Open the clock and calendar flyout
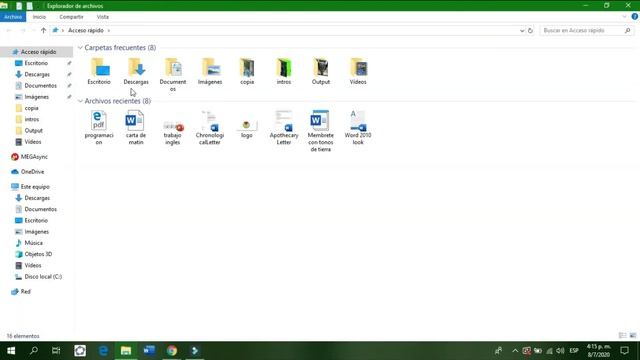The image size is (640, 360). click(599, 351)
